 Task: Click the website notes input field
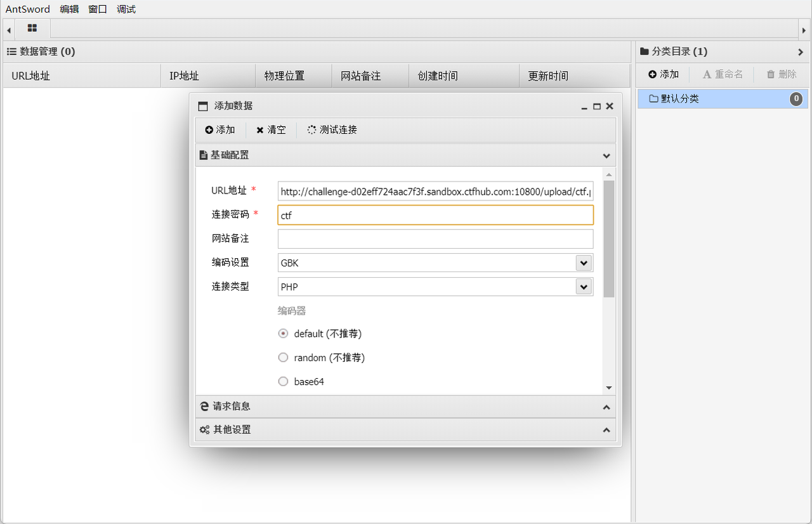[x=435, y=239]
